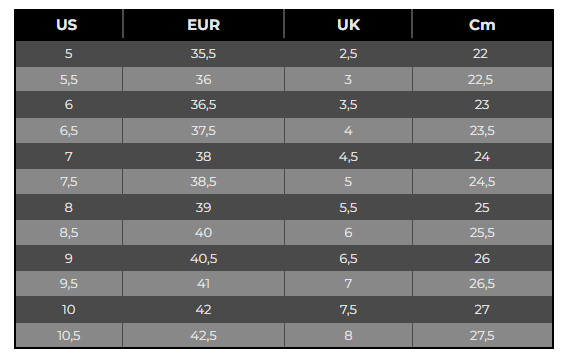Click the EUR 42 cell
This screenshot has height=360, width=573.
(204, 310)
